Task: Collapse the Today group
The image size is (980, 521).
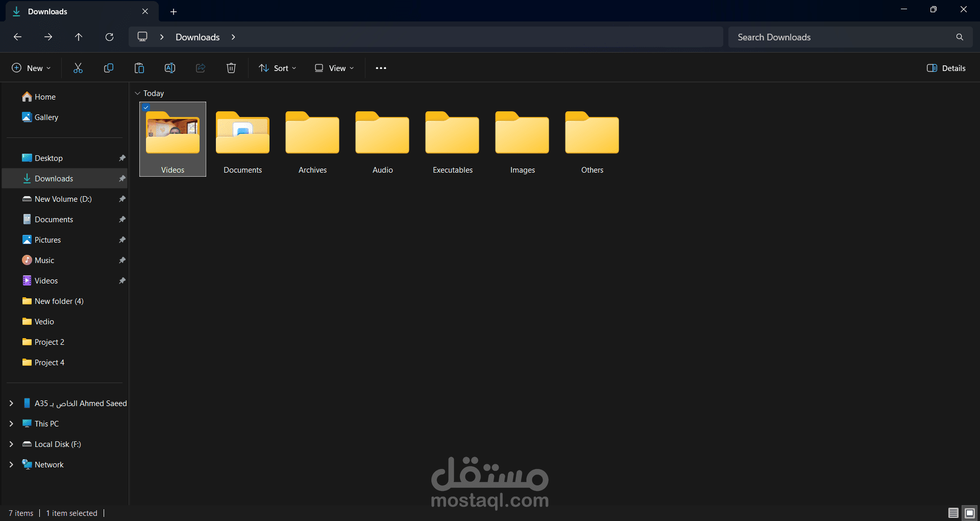Action: pos(137,93)
